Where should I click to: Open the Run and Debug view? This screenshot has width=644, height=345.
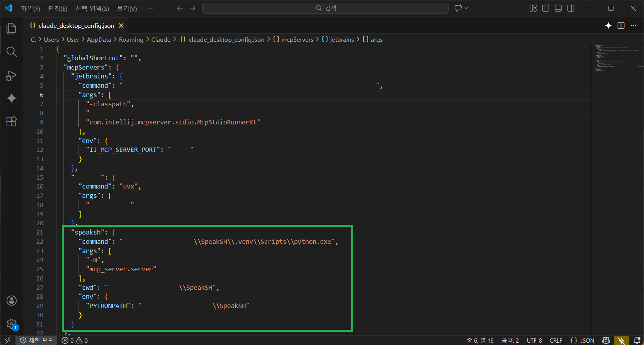coord(12,75)
